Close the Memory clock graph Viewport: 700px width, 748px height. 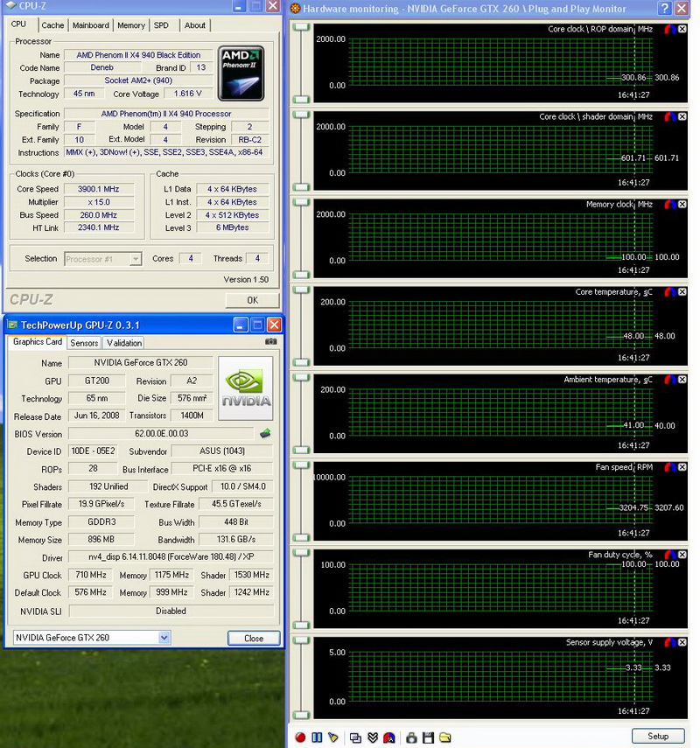click(682, 204)
